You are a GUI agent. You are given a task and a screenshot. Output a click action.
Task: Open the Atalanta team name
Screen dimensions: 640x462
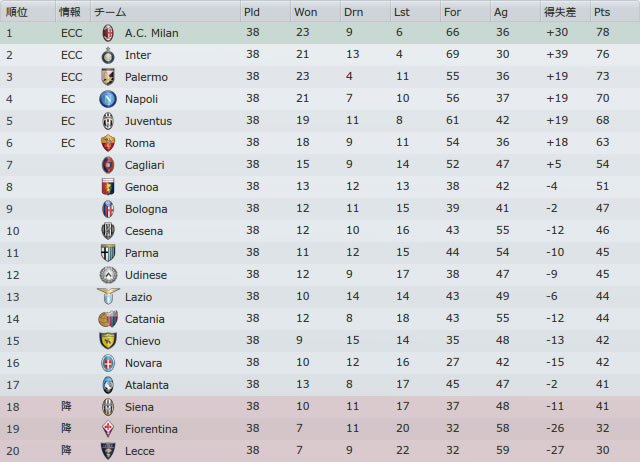[x=147, y=385]
